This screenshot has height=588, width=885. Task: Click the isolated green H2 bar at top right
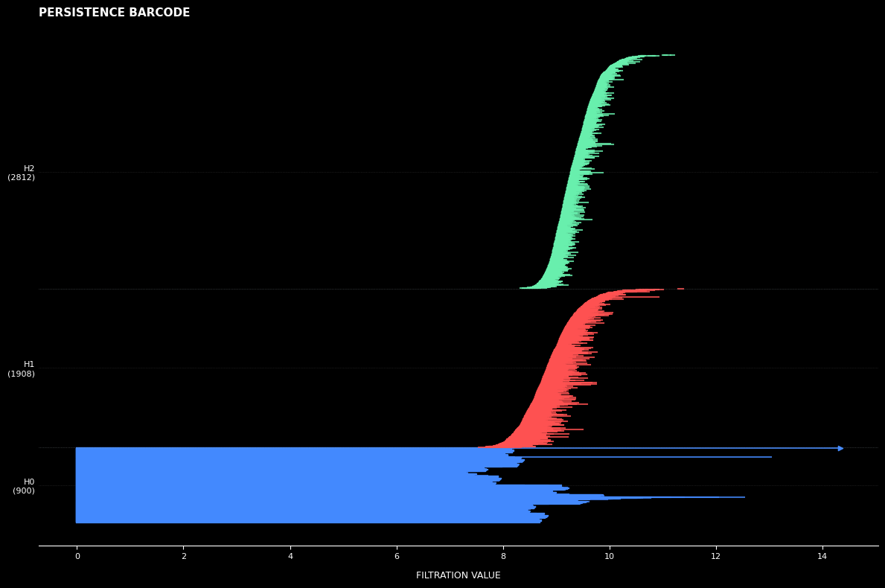[668, 55]
